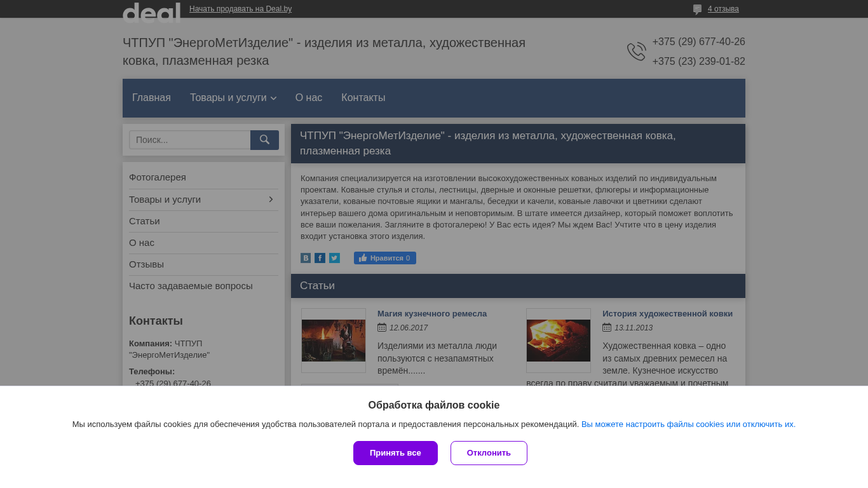This screenshot has width=868, height=488.
Task: Click the 'Поиск...' search input field
Action: (189, 140)
